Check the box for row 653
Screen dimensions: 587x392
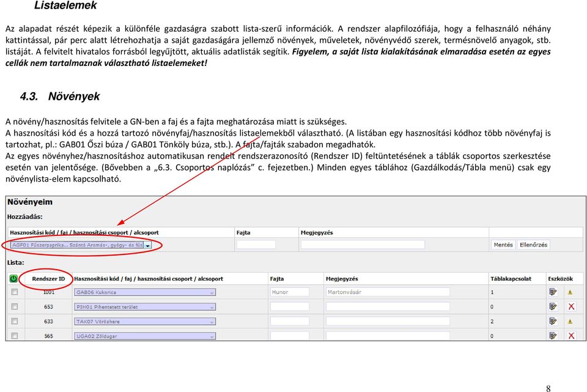pyautogui.click(x=15, y=306)
